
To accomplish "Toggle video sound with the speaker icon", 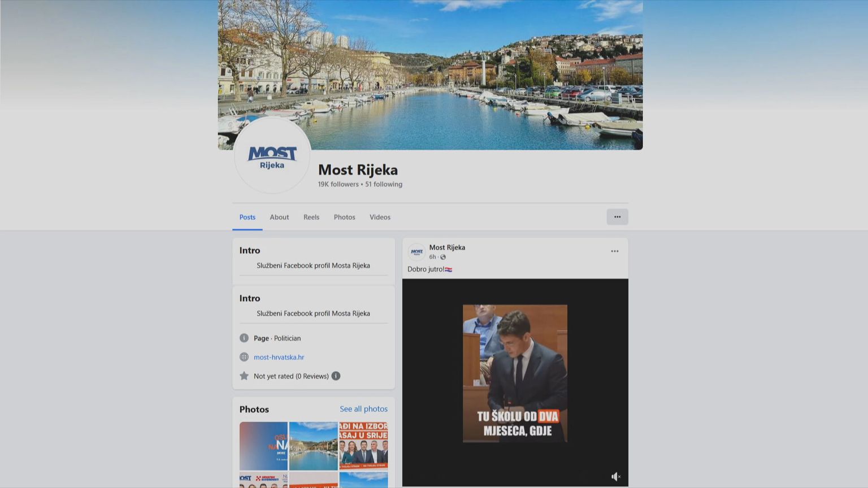I will (615, 477).
